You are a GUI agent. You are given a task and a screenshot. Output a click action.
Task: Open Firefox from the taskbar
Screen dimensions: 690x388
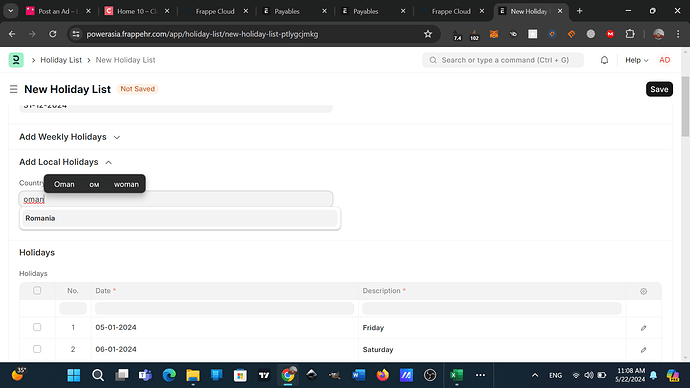tap(382, 375)
